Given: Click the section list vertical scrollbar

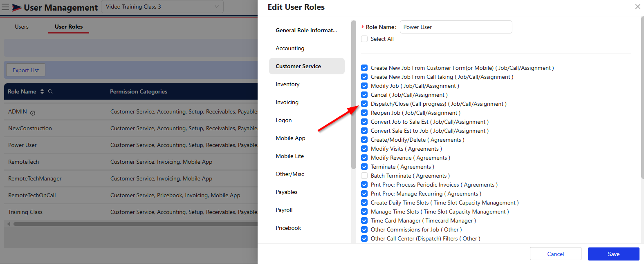Looking at the screenshot, I should pyautogui.click(x=354, y=95).
